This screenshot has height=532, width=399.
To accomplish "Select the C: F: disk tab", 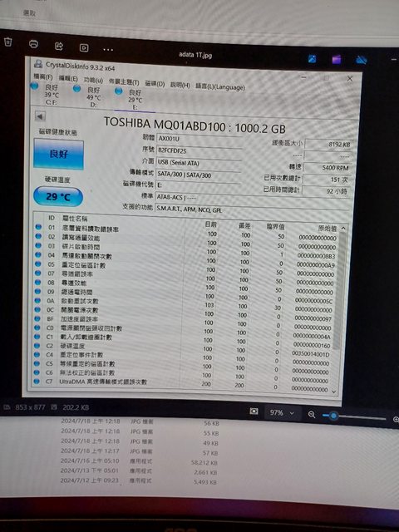I will [x=46, y=94].
